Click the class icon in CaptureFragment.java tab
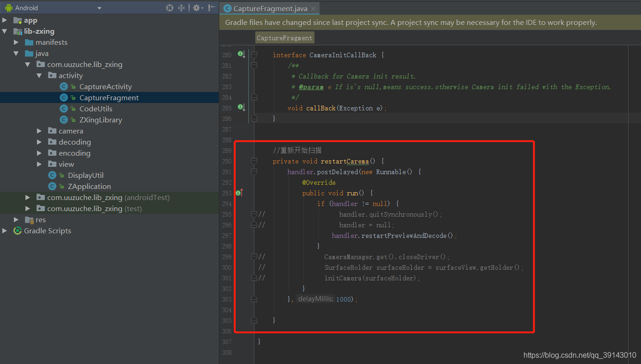641x364 pixels. pyautogui.click(x=227, y=8)
